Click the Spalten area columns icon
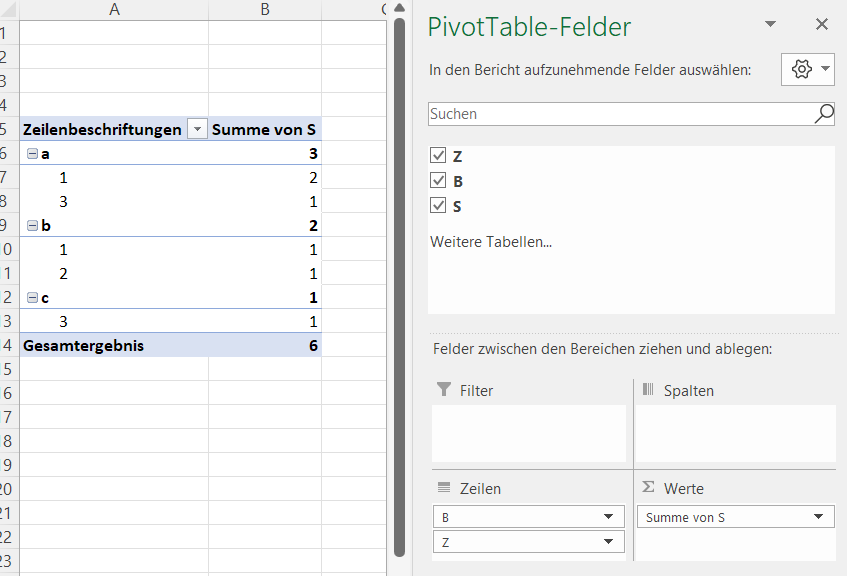Image resolution: width=847 pixels, height=576 pixels. (x=648, y=390)
